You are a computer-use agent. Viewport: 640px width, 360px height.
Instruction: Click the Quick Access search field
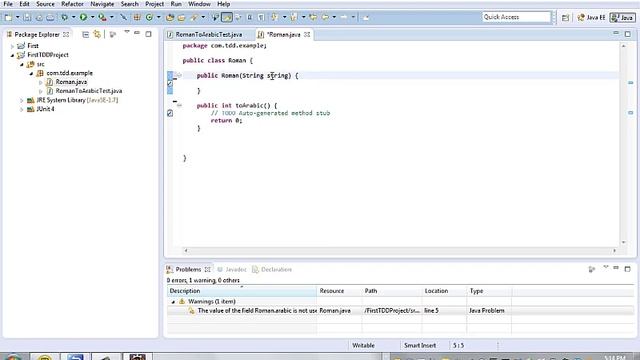coord(516,17)
